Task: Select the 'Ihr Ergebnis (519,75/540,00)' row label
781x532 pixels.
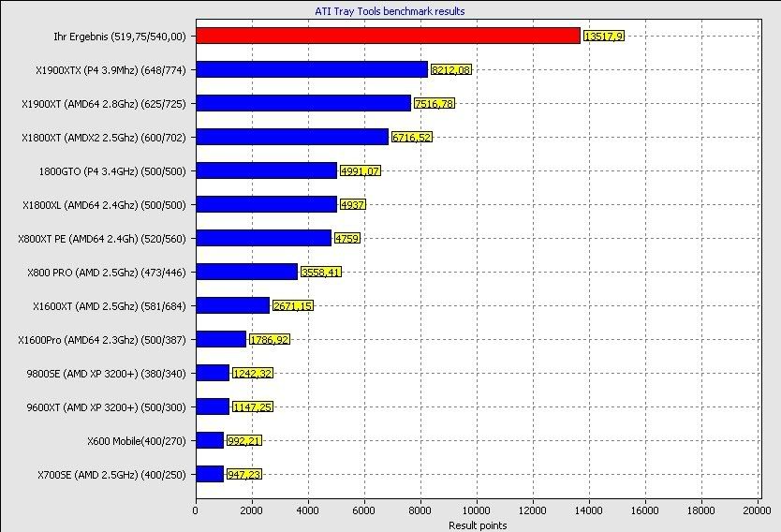Action: point(120,37)
